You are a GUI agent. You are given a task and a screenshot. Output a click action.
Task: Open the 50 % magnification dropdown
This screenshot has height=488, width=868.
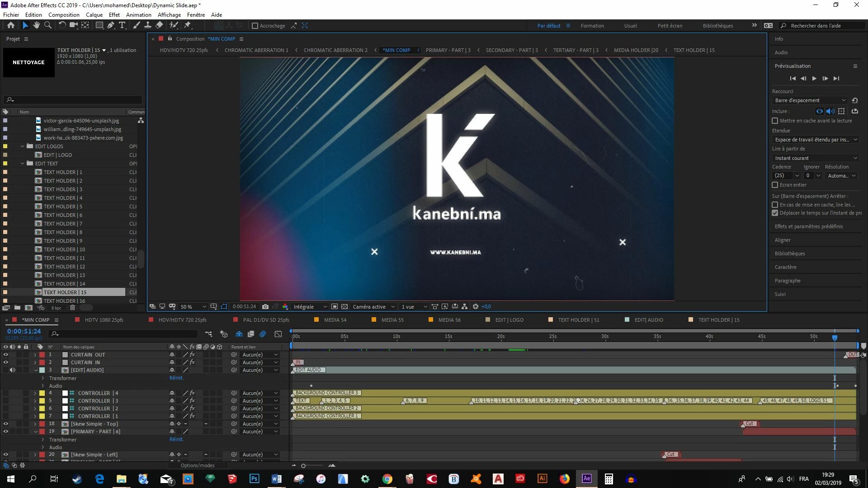[x=204, y=307]
